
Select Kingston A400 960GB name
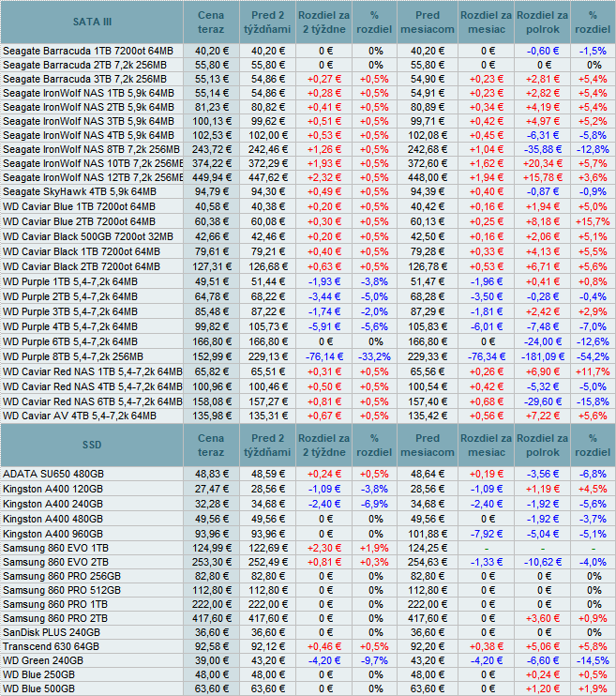[x=53, y=534]
